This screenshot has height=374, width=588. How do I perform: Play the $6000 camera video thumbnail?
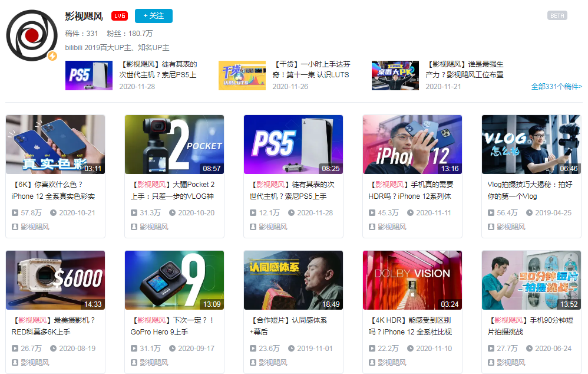(55, 280)
